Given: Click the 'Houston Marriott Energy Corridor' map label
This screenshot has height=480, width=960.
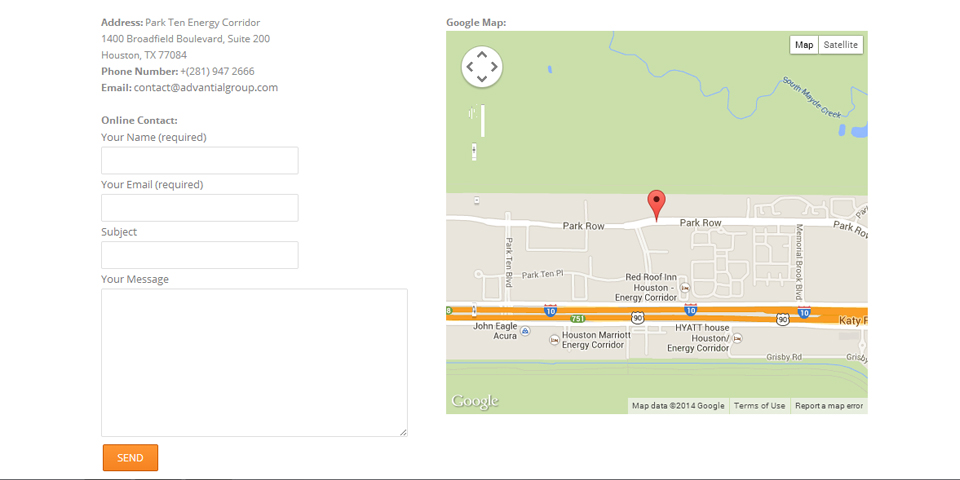Looking at the screenshot, I should pyautogui.click(x=596, y=340).
